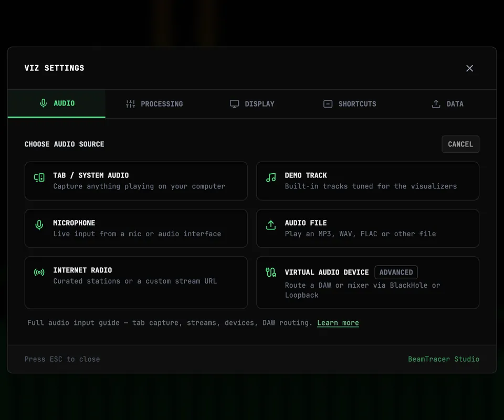
Task: Click the 'Full audio input guide' text
Action: (170, 323)
